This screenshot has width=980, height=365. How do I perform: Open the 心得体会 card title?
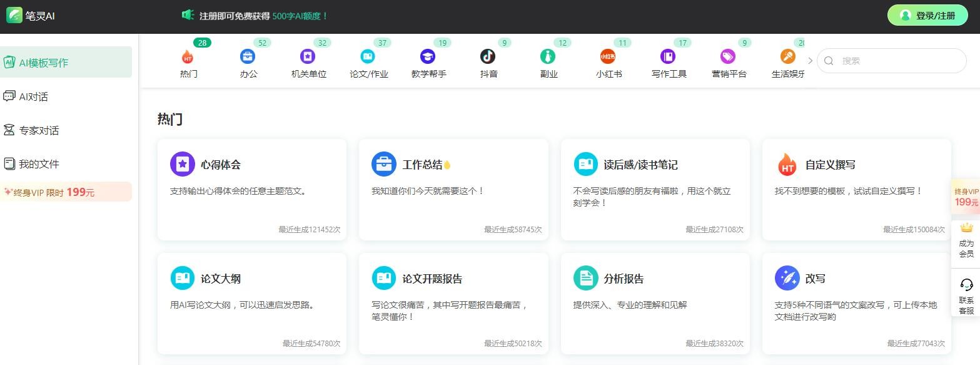coord(221,165)
